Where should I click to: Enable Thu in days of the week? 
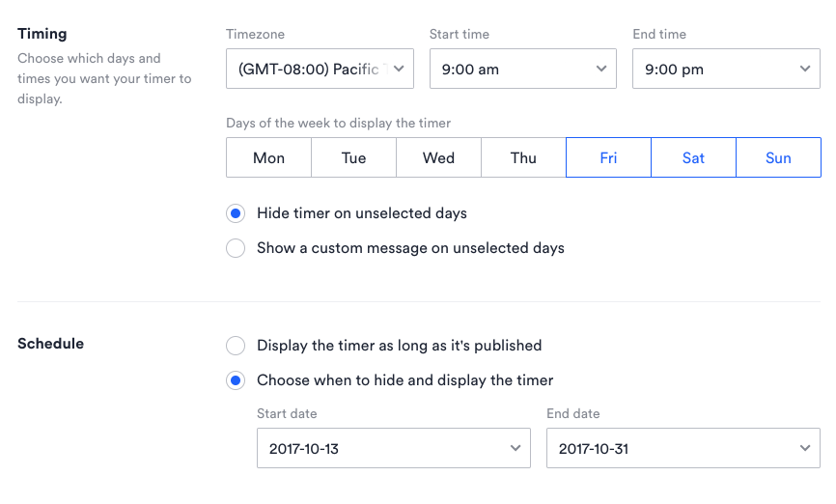(x=523, y=157)
